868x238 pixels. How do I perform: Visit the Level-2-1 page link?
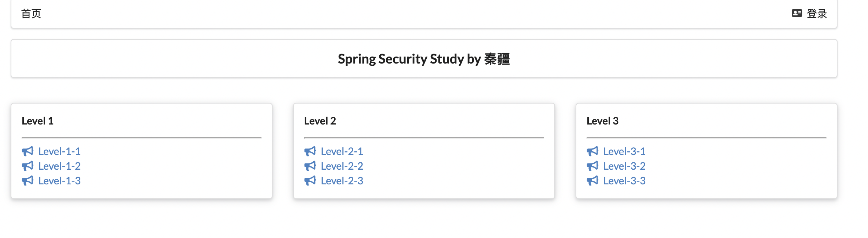[x=342, y=151]
